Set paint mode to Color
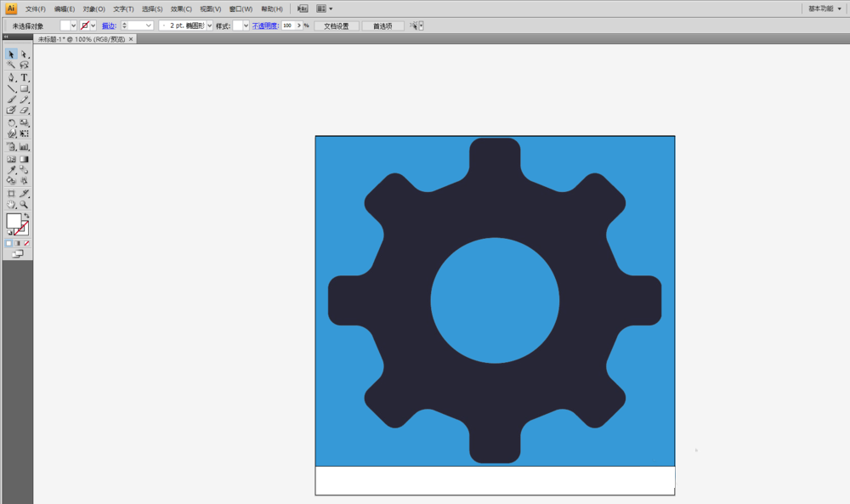 pos(9,243)
